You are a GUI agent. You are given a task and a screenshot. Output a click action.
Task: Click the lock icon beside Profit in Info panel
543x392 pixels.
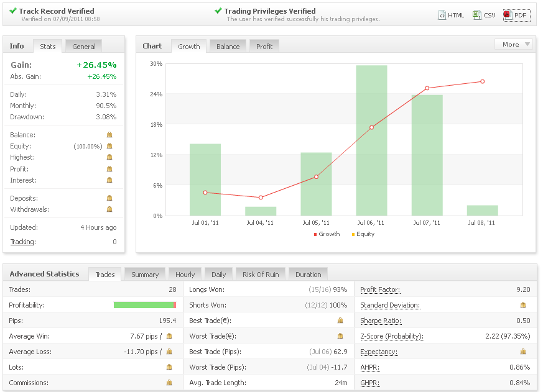tap(109, 169)
